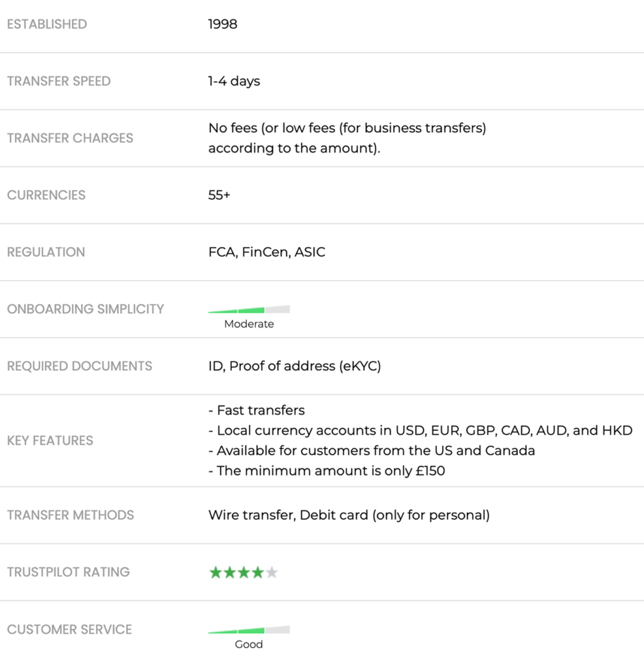Select the ESTABLISHED row label

pos(47,24)
